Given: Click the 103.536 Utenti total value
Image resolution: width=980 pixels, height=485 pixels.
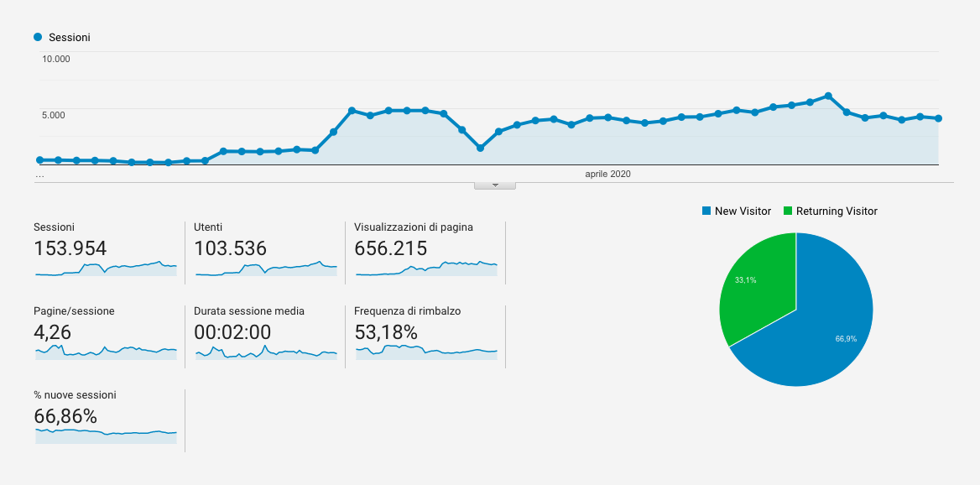Looking at the screenshot, I should (x=230, y=248).
